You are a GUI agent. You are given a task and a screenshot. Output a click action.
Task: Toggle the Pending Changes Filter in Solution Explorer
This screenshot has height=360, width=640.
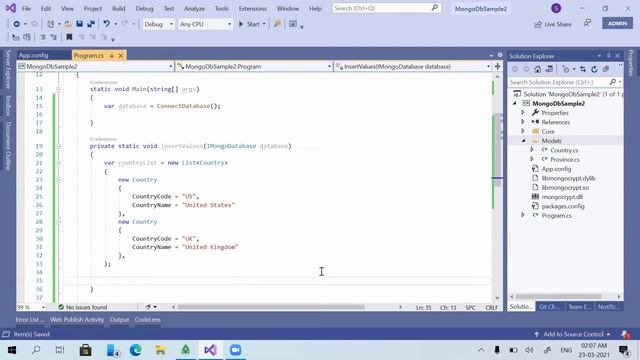point(566,69)
